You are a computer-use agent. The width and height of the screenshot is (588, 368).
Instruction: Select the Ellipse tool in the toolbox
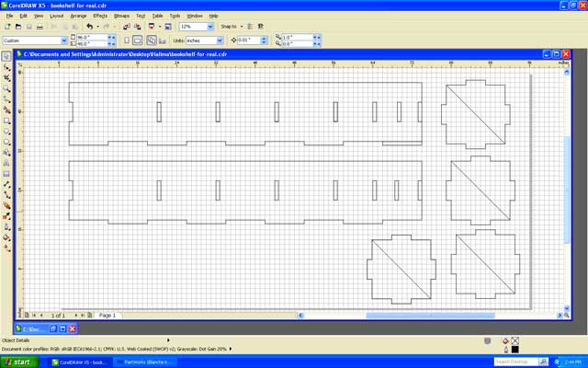(6, 132)
